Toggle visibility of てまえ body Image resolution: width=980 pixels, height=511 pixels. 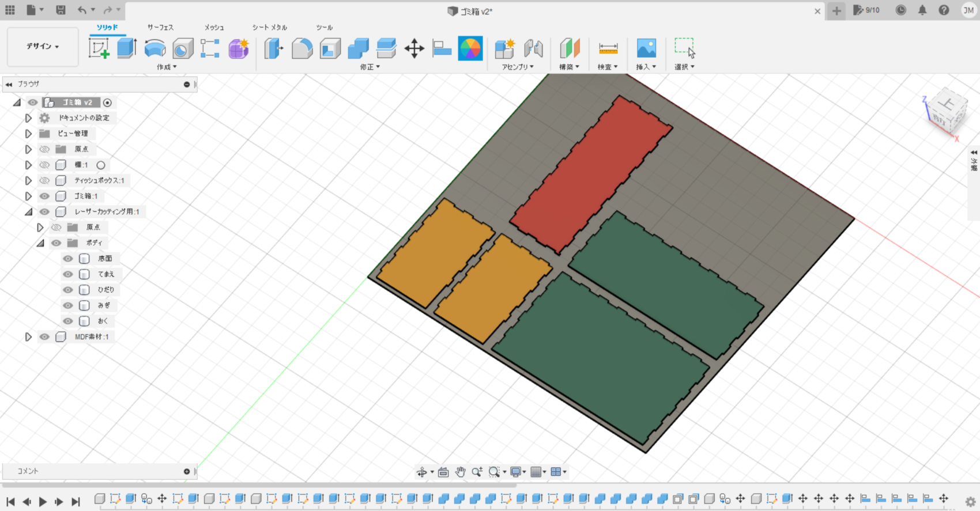click(x=68, y=274)
